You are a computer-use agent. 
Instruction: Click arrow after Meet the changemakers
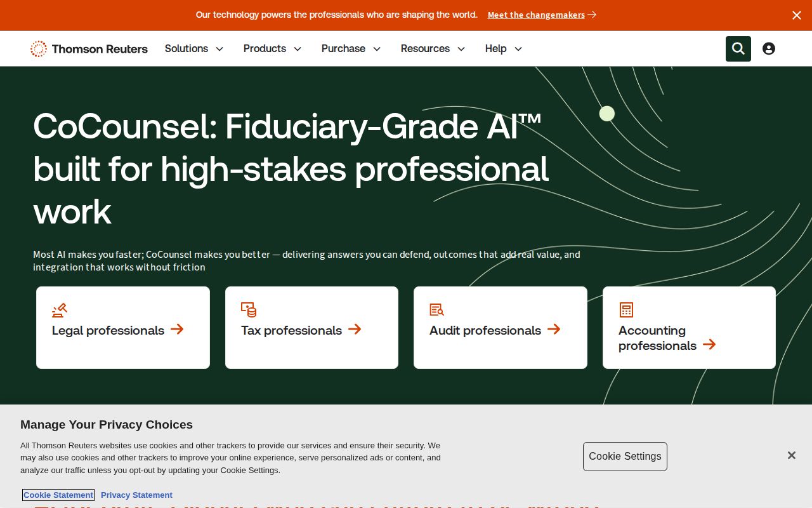[592, 15]
